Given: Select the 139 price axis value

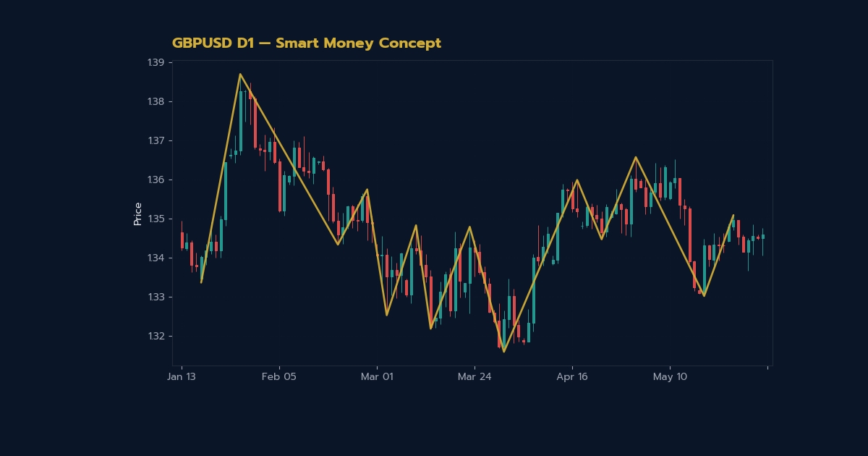Looking at the screenshot, I should point(156,62).
